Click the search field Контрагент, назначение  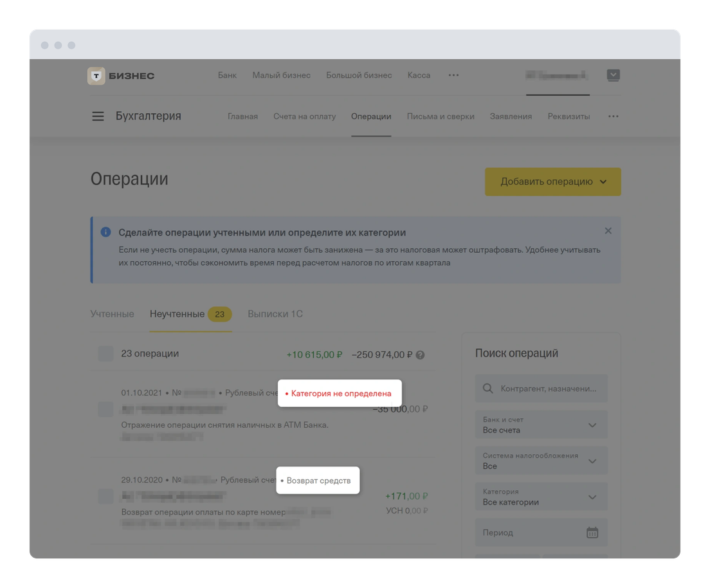tap(541, 388)
